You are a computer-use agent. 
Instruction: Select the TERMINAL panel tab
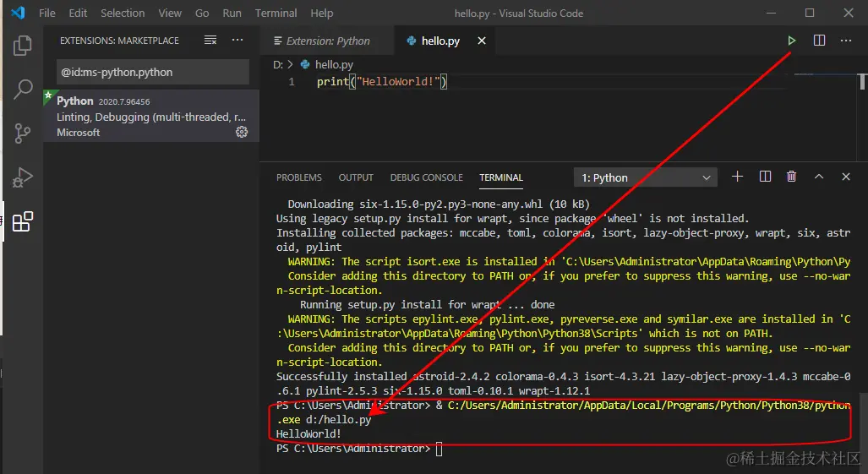tap(501, 177)
